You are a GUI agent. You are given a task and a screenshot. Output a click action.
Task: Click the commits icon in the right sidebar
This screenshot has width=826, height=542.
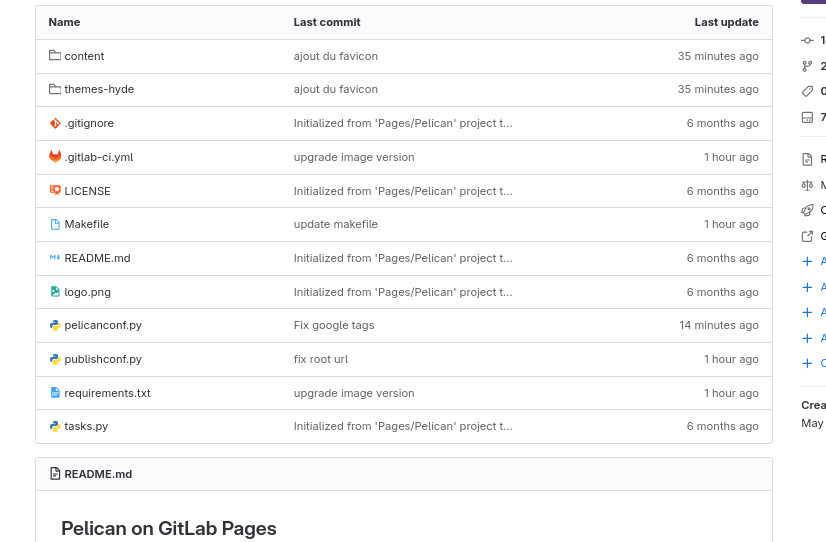pyautogui.click(x=807, y=40)
